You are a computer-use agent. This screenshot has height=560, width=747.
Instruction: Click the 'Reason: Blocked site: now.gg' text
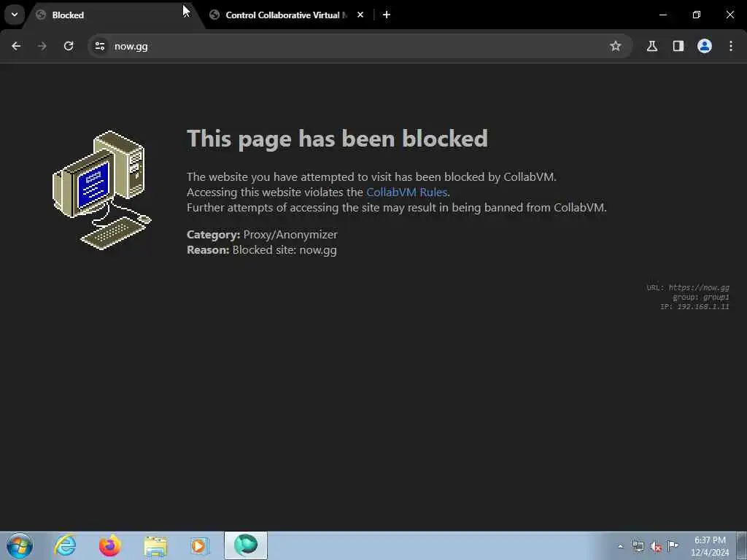(x=262, y=250)
